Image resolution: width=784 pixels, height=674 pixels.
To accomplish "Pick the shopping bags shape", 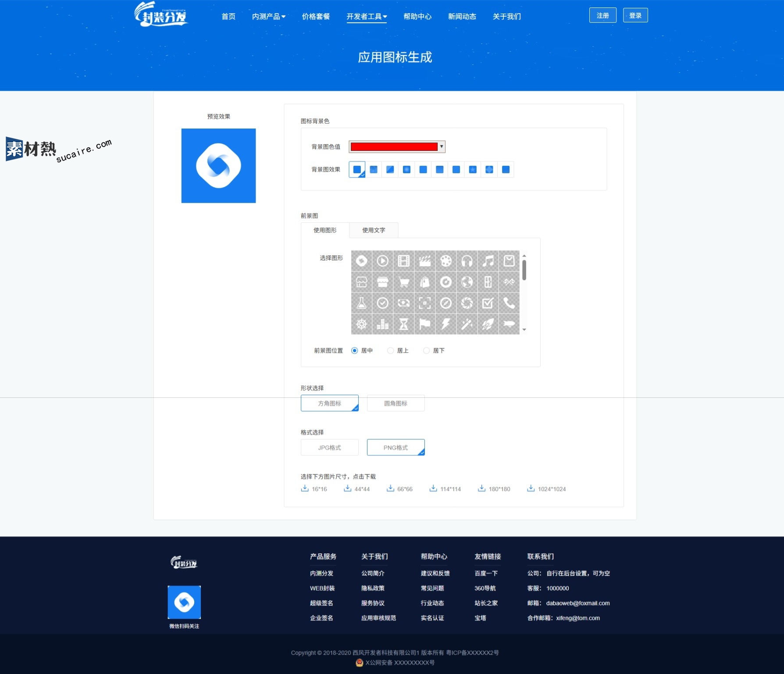I will [425, 282].
